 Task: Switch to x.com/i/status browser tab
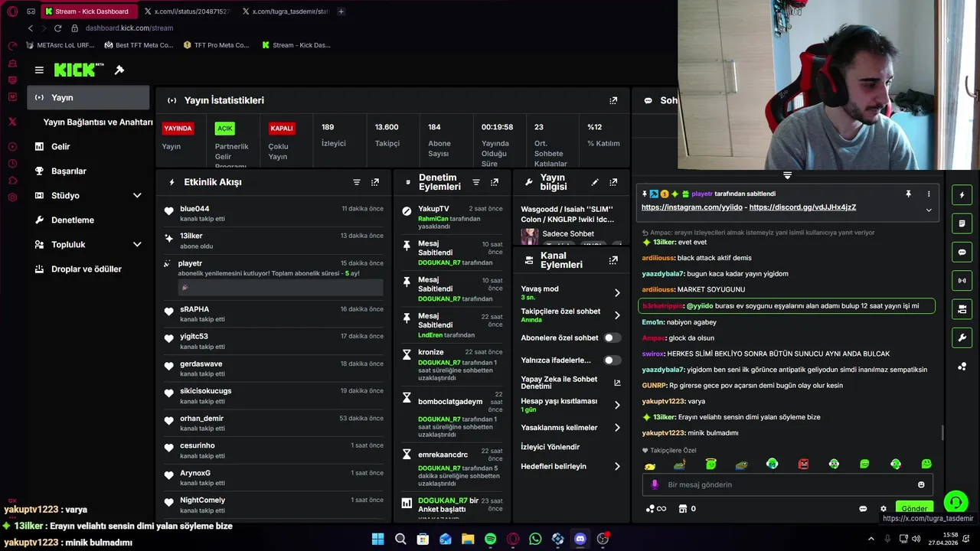[x=186, y=11]
